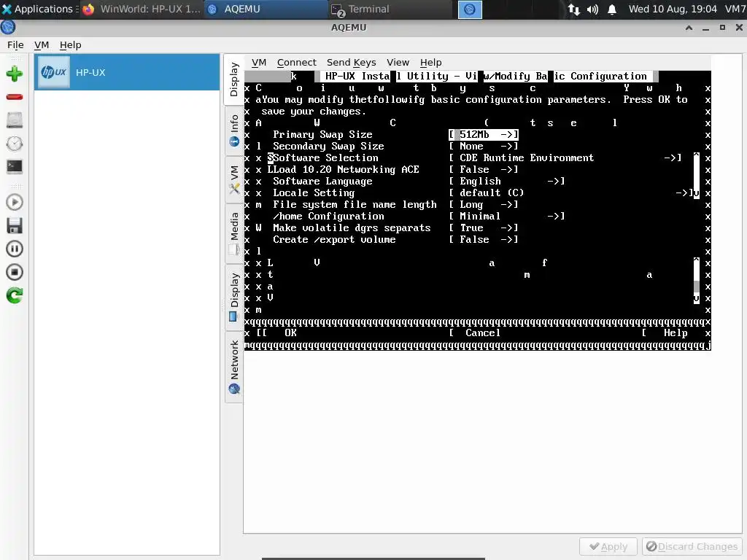This screenshot has width=747, height=560.
Task: Switch to the top Display tab
Action: (233, 79)
